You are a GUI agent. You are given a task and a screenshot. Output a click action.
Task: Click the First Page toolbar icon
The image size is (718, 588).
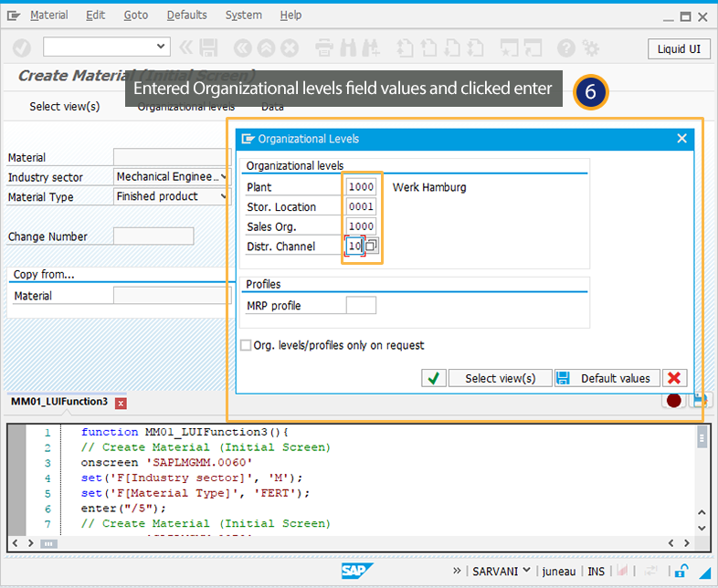coord(405,47)
